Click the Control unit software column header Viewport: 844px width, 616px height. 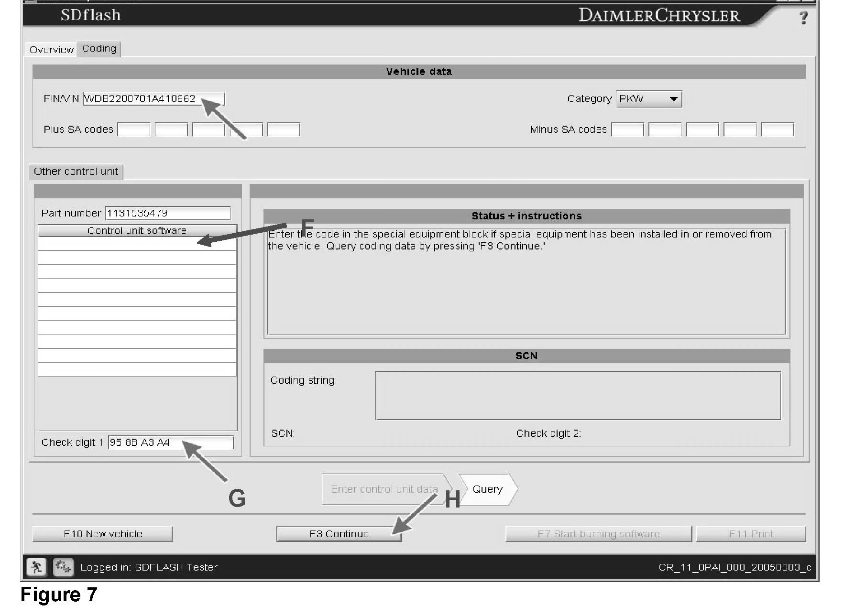tap(137, 230)
